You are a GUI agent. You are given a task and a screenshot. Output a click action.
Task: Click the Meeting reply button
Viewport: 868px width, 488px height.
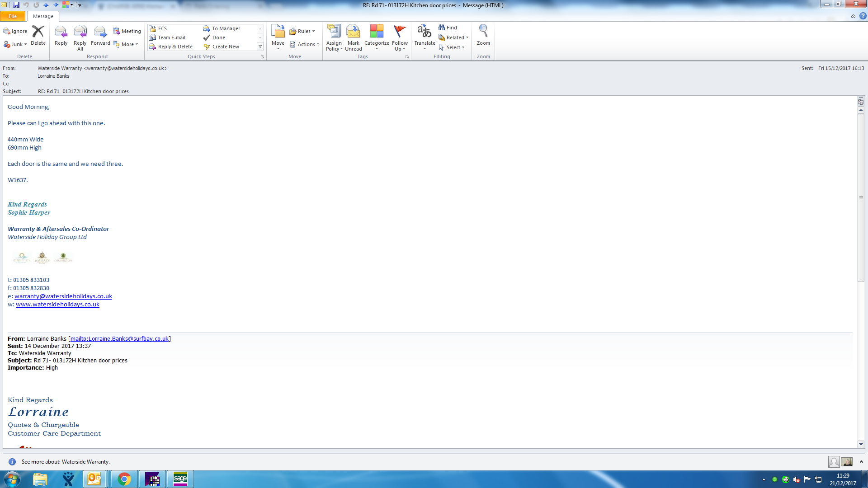[127, 31]
